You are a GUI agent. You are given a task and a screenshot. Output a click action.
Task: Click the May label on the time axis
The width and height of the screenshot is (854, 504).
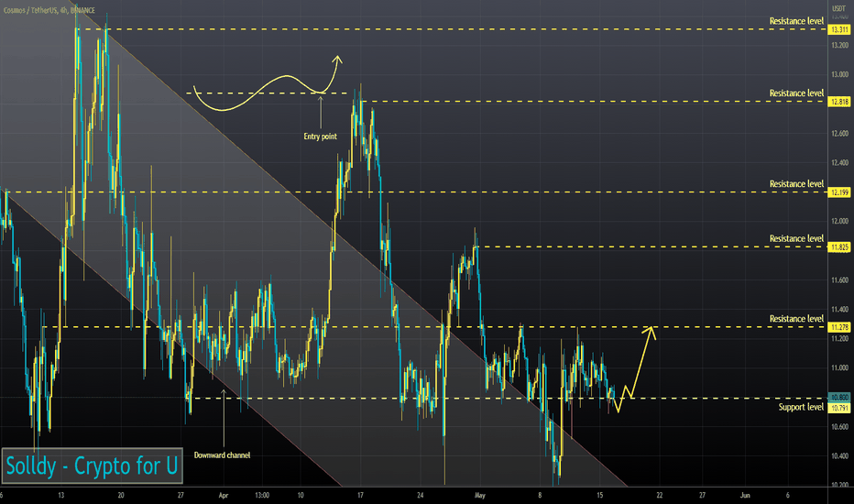(480, 495)
